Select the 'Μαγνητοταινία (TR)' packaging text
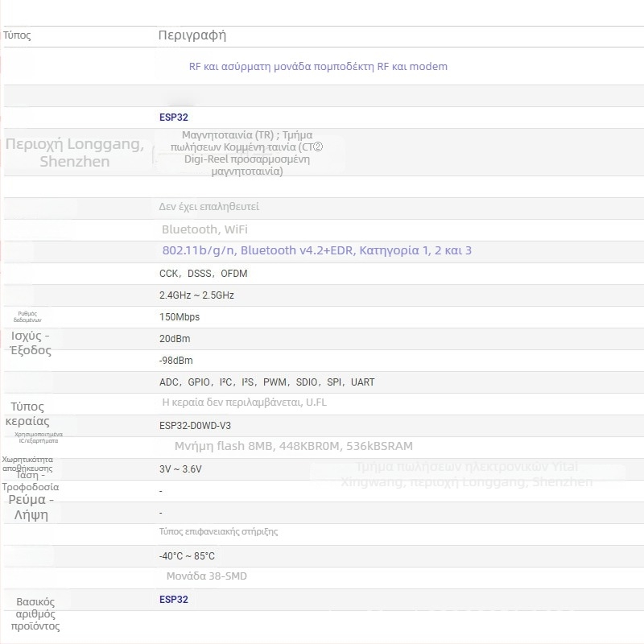Screen dimensions: 644x644 coord(247,153)
